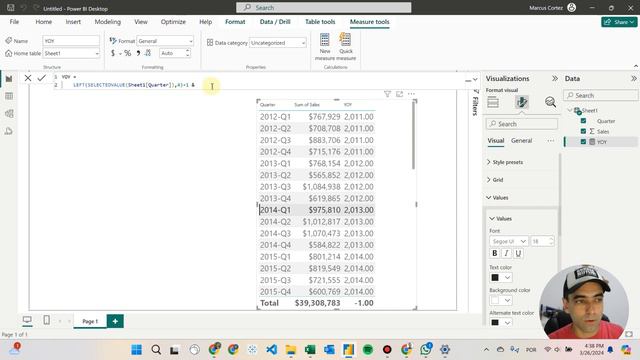Open Visual Studio Code from taskbar

click(271, 349)
